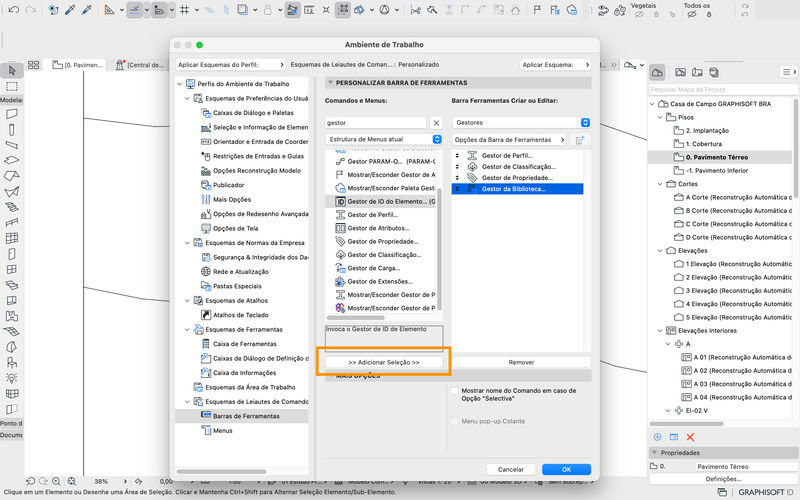
Task: Collapse Propriedades panel in Navigator
Action: coord(654,453)
